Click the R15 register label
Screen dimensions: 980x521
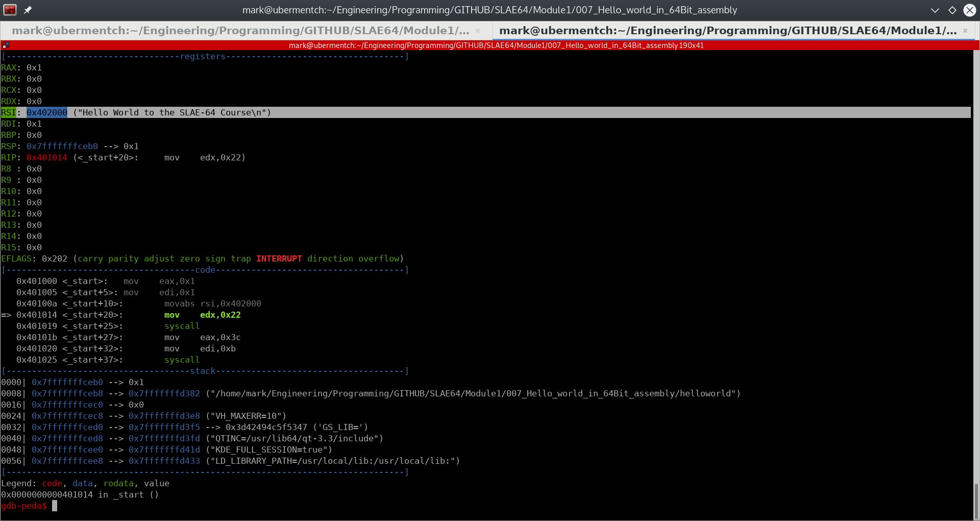[9, 247]
